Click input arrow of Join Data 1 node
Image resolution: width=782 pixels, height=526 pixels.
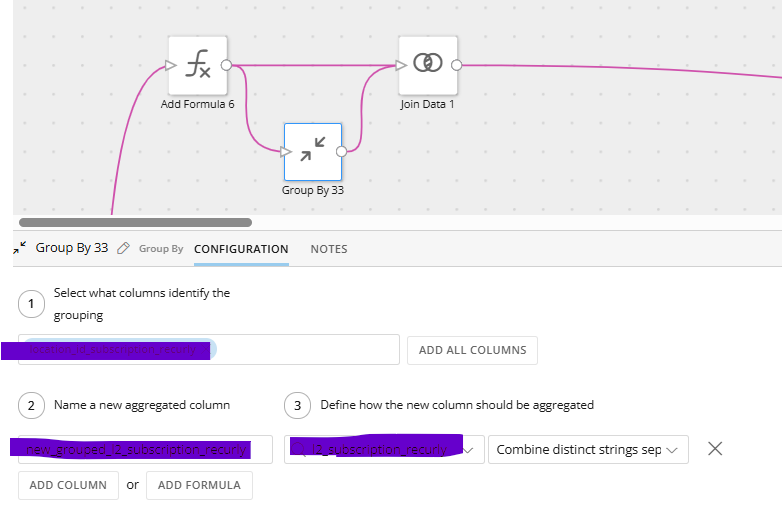[401, 65]
